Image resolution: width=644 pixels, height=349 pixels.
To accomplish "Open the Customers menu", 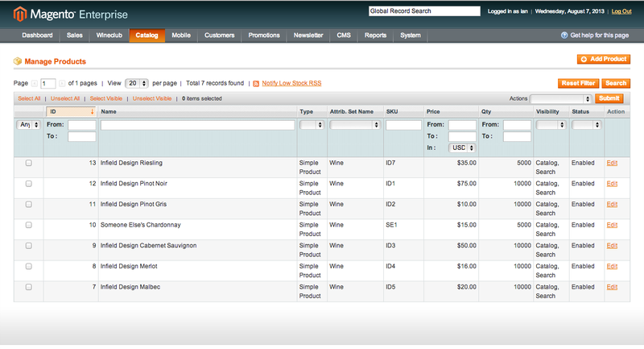I will click(219, 35).
